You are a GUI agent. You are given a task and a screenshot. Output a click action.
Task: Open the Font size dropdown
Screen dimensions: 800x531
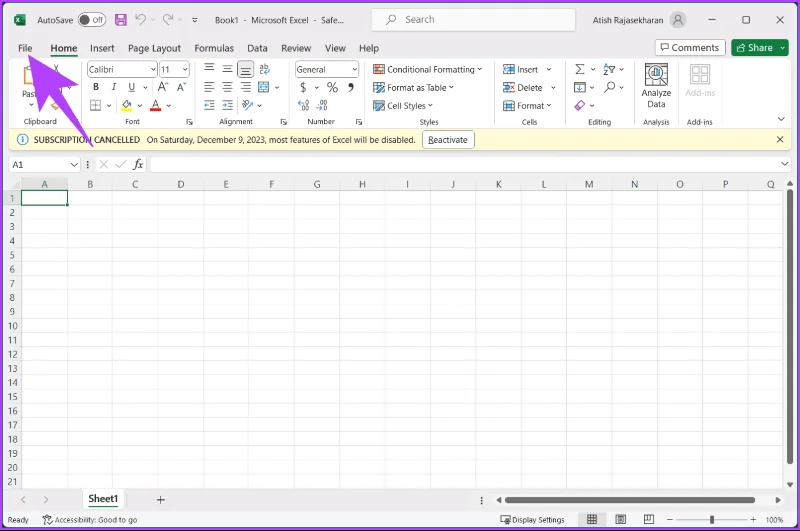(185, 69)
